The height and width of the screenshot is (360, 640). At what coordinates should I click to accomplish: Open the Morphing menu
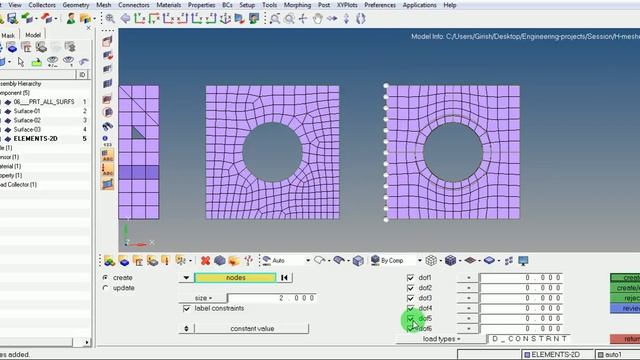297,5
